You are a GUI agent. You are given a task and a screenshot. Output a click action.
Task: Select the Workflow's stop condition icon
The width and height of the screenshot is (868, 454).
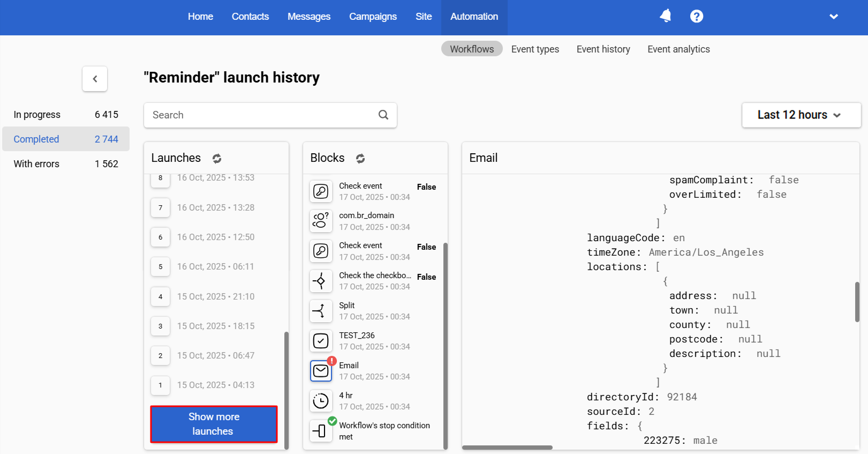click(321, 431)
